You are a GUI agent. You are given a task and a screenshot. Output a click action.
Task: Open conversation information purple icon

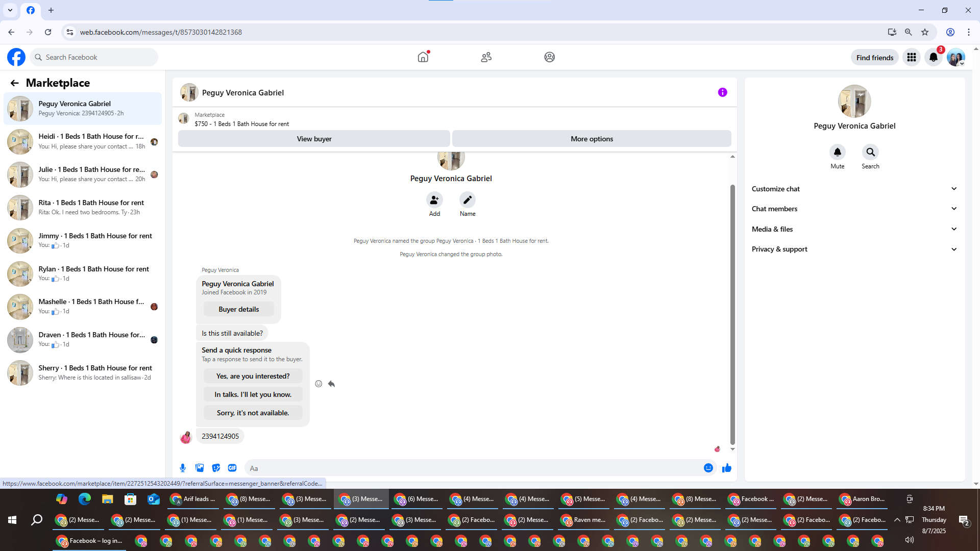coord(722,92)
